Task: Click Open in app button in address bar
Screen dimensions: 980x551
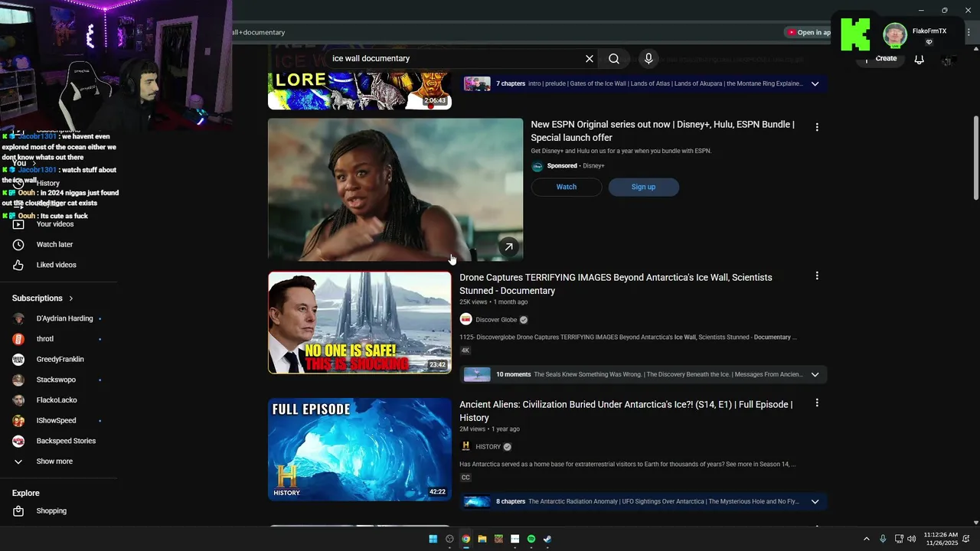Action: tap(808, 32)
